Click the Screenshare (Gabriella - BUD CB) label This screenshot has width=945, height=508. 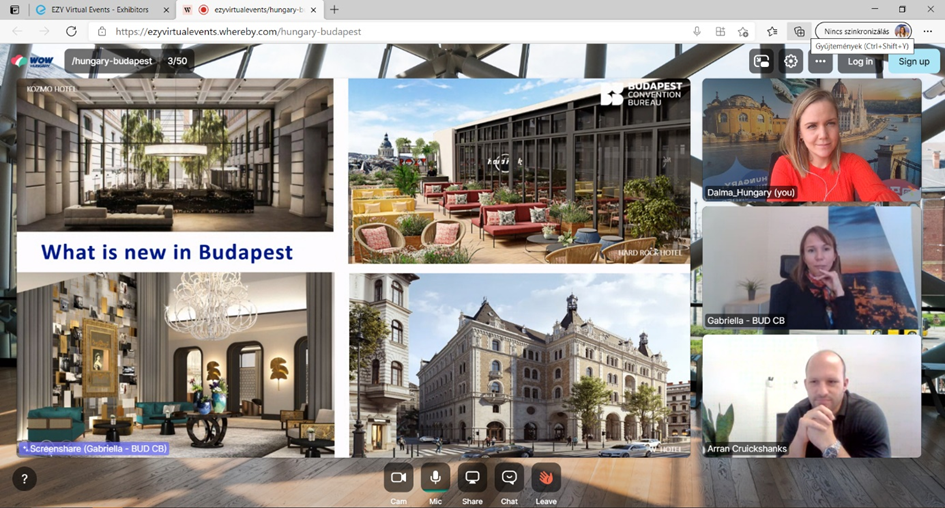(x=94, y=448)
